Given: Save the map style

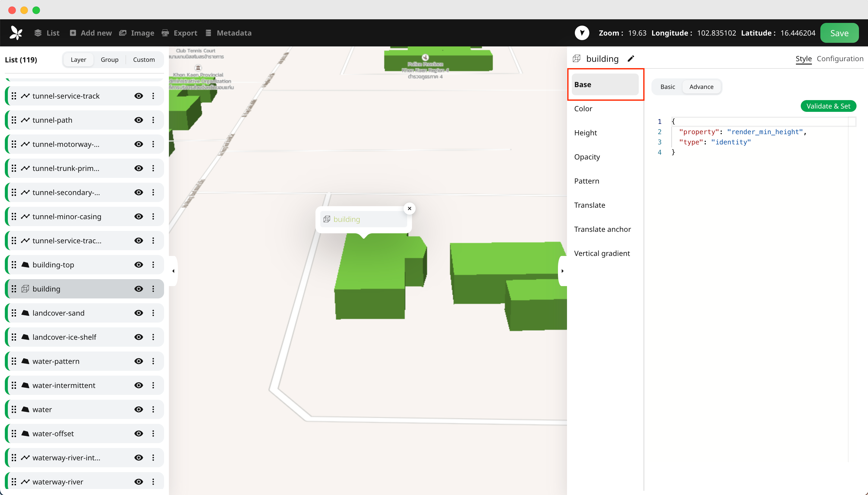Looking at the screenshot, I should point(839,33).
